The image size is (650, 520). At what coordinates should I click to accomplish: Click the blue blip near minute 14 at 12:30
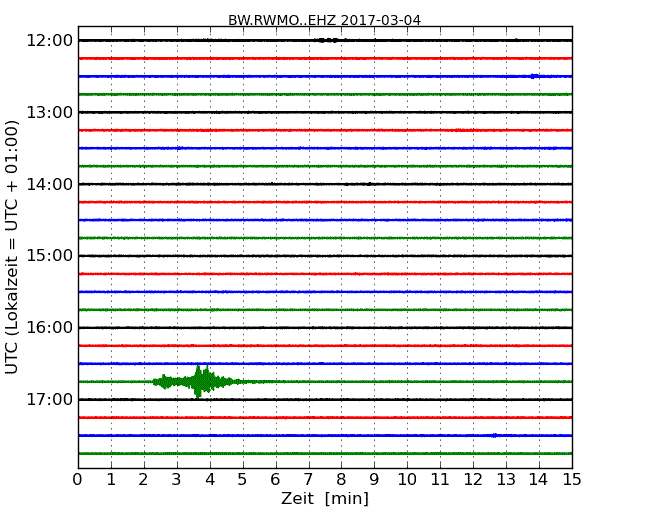534,76
